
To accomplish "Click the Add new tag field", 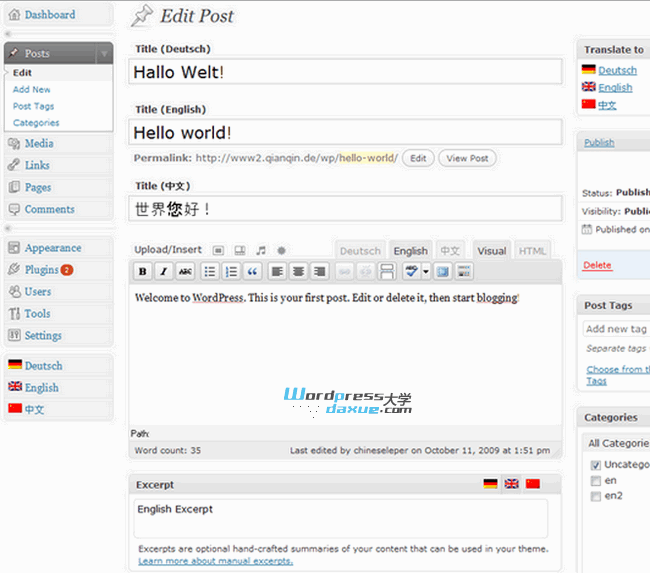I will pos(616,329).
